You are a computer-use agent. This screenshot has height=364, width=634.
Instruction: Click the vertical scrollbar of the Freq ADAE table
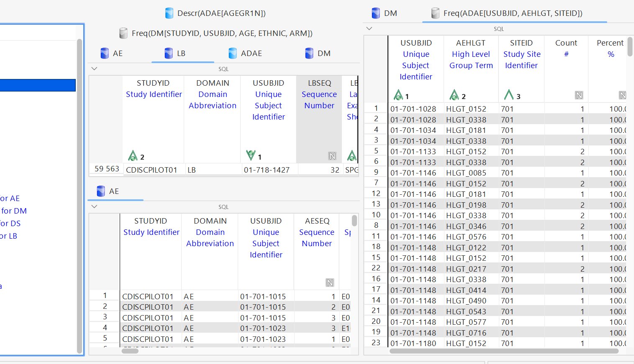[630, 47]
